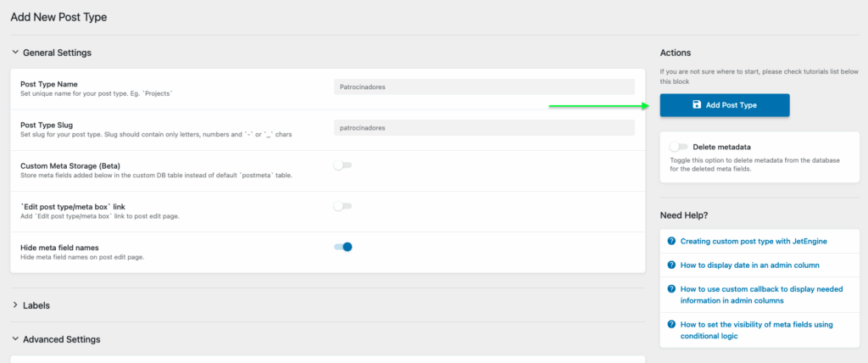Viewport: 868px width, 363px height.
Task: Click the Post Type Name input field
Action: (484, 87)
